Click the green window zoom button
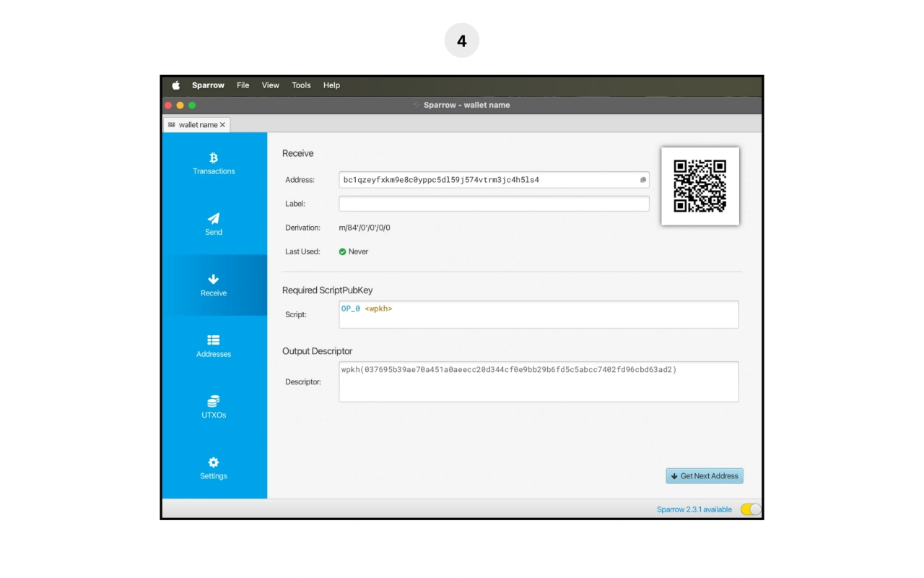924x578 pixels. (x=192, y=105)
